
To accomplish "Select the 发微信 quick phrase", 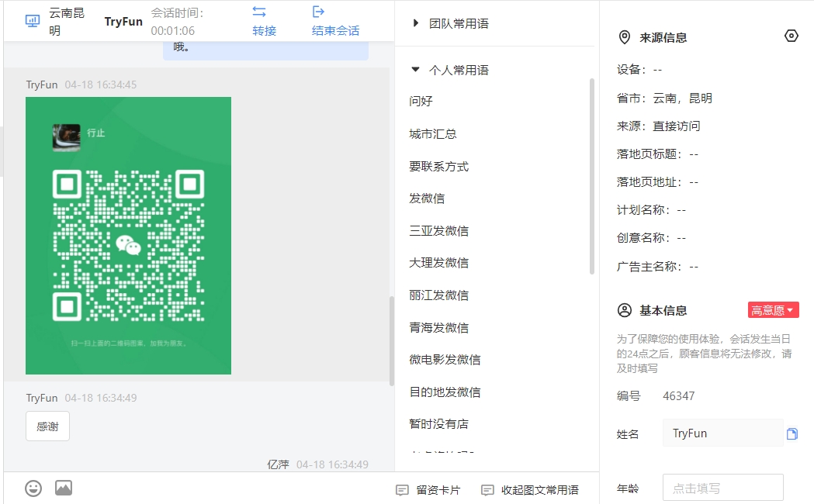I will [x=427, y=198].
